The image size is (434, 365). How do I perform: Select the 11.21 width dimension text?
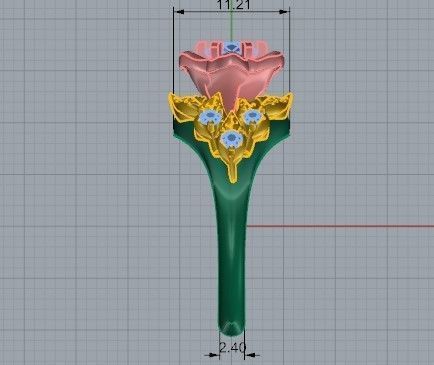click(233, 4)
